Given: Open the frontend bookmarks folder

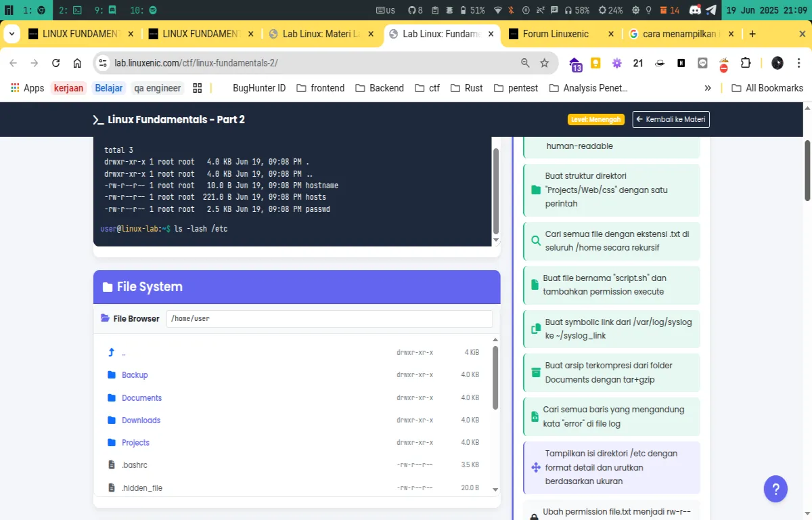Looking at the screenshot, I should 321,88.
